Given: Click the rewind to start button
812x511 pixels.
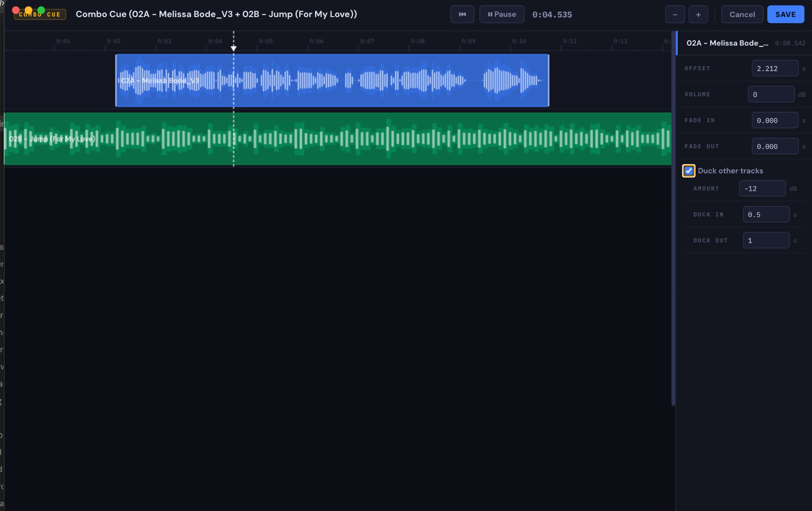Looking at the screenshot, I should [462, 14].
